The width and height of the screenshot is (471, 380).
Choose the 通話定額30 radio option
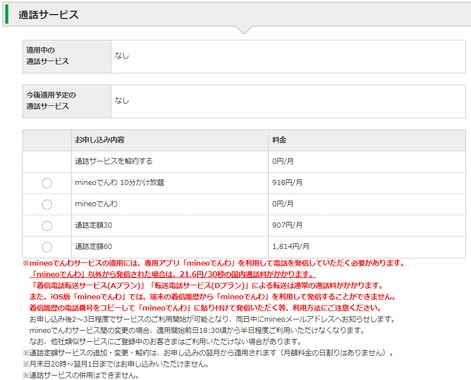(47, 226)
